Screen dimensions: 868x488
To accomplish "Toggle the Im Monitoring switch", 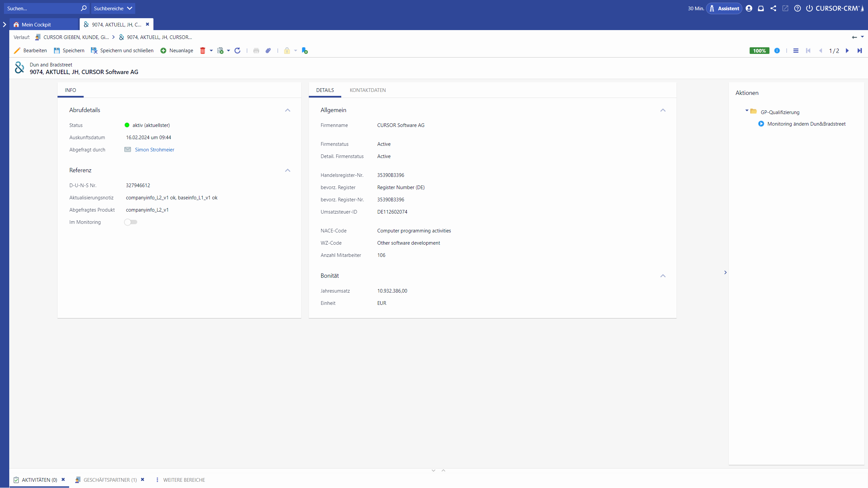I will (x=131, y=222).
